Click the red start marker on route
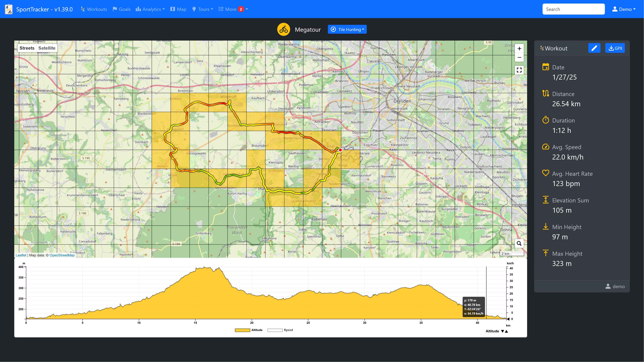The height and width of the screenshot is (362, 644). point(340,150)
